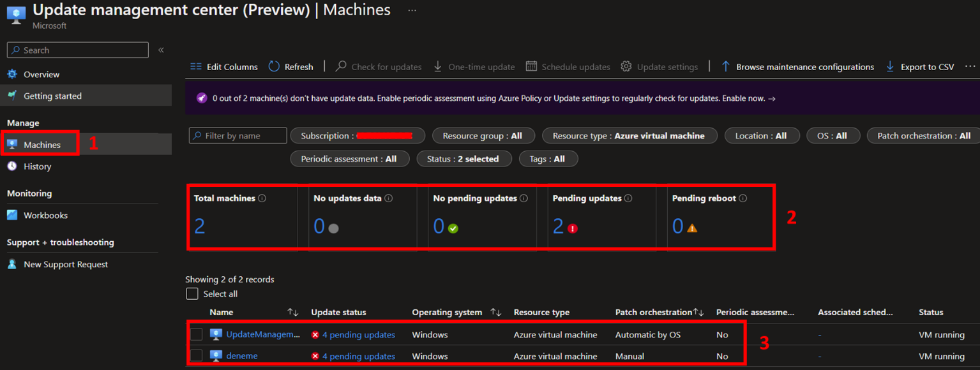The height and width of the screenshot is (370, 980).
Task: Open the more options ellipsis in toolbar
Action: click(x=970, y=66)
